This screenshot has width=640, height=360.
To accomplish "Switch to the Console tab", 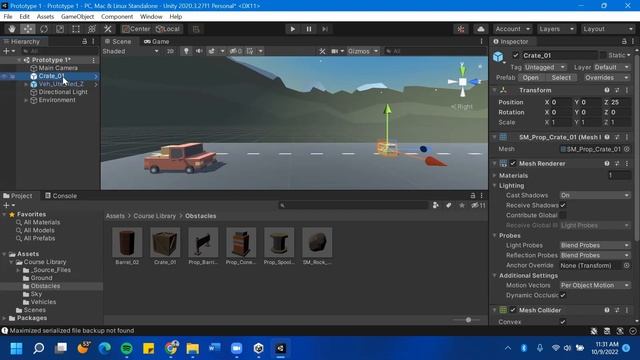I will pyautogui.click(x=61, y=196).
